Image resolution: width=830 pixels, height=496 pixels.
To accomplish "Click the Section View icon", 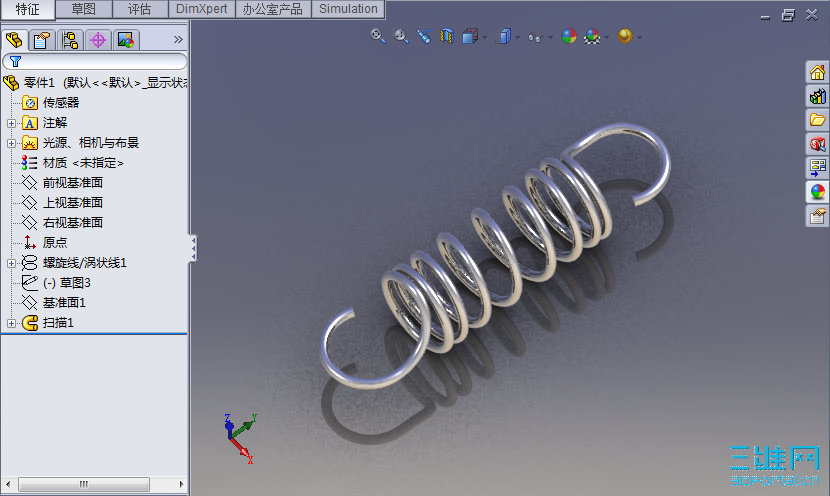I will pos(447,36).
